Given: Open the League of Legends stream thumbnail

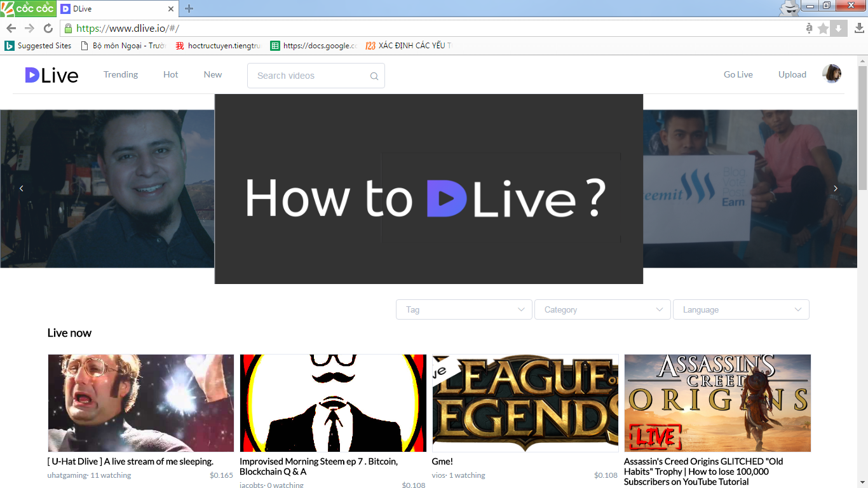Looking at the screenshot, I should pyautogui.click(x=526, y=403).
